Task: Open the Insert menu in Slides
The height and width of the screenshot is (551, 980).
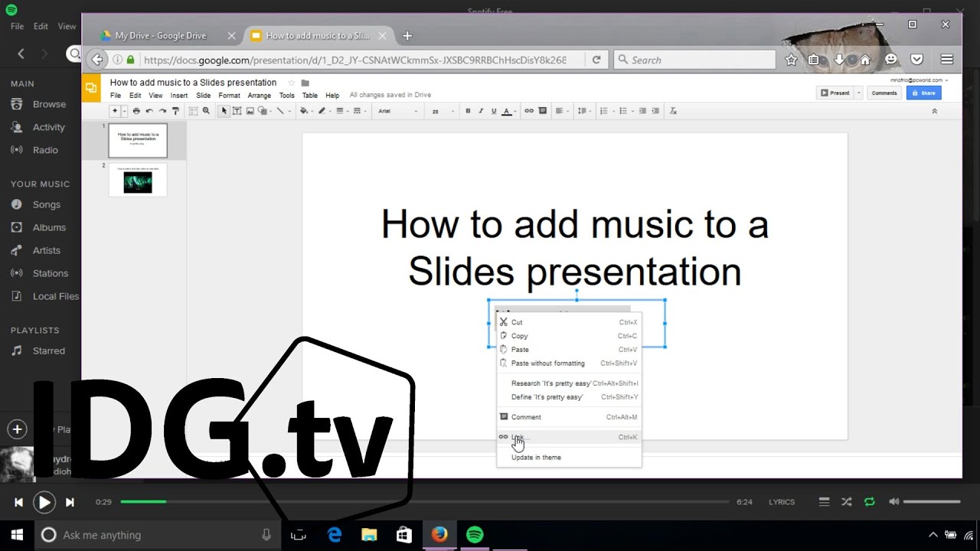Action: click(179, 96)
